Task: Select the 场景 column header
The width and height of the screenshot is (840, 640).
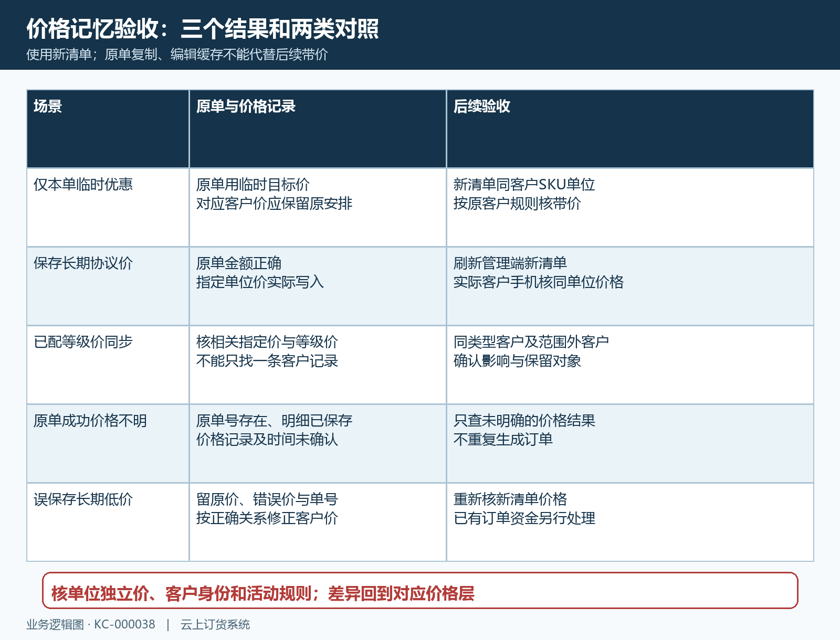Action: click(x=108, y=129)
